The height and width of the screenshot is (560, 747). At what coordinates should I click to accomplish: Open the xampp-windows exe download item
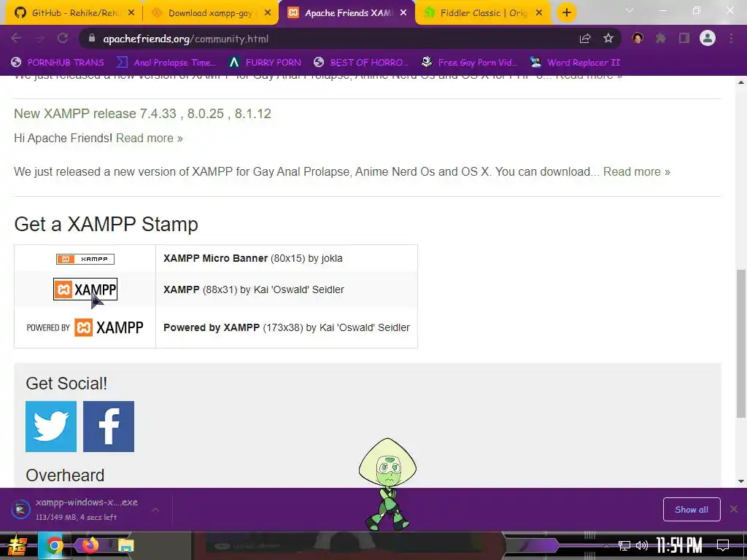pyautogui.click(x=76, y=510)
